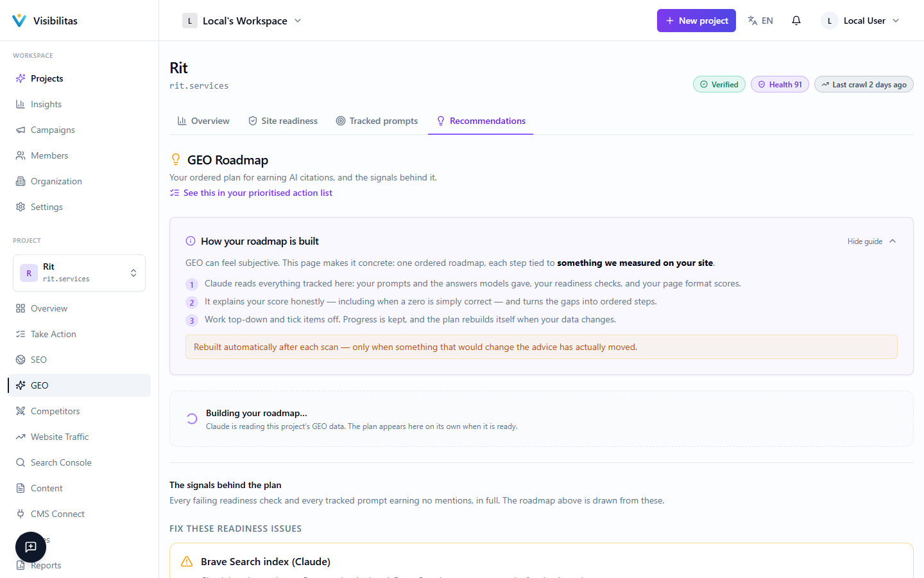This screenshot has width=924, height=578.
Task: Click the Search Console magnifier icon
Action: click(x=21, y=462)
